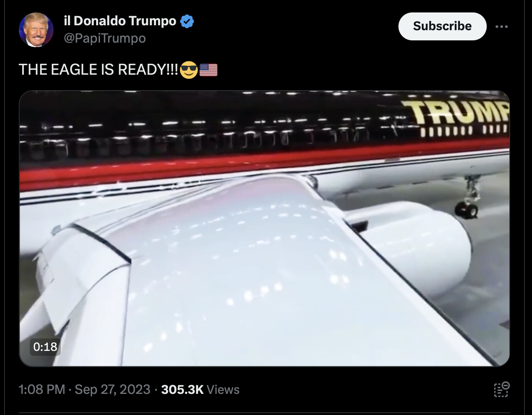The image size is (532, 415).
Task: Subscribe to il Donaldo Trumpo
Action: click(442, 26)
